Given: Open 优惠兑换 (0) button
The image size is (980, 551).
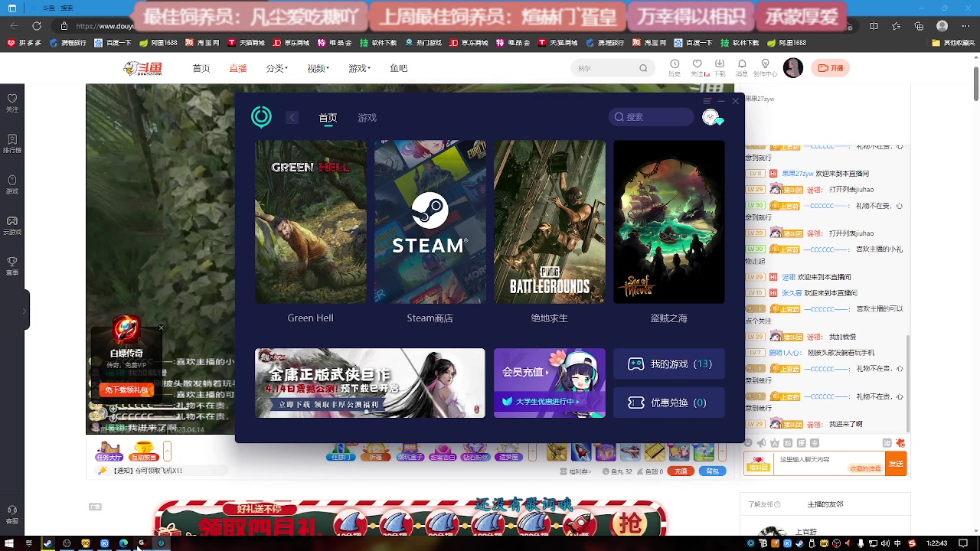Looking at the screenshot, I should [x=668, y=403].
